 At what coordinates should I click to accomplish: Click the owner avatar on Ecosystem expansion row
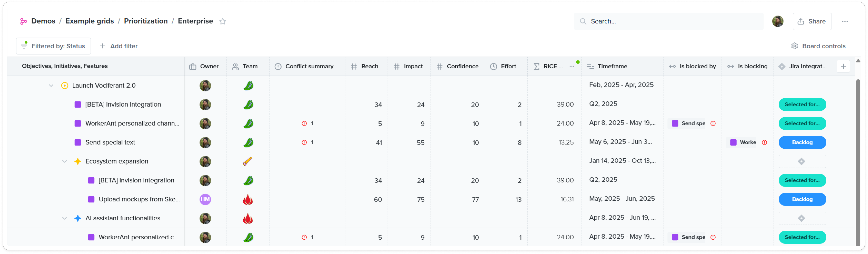(205, 161)
